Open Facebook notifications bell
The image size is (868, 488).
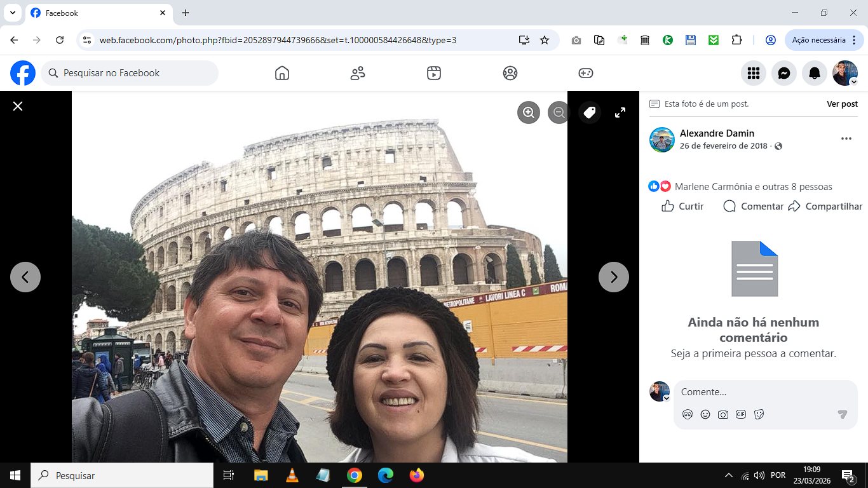click(815, 73)
